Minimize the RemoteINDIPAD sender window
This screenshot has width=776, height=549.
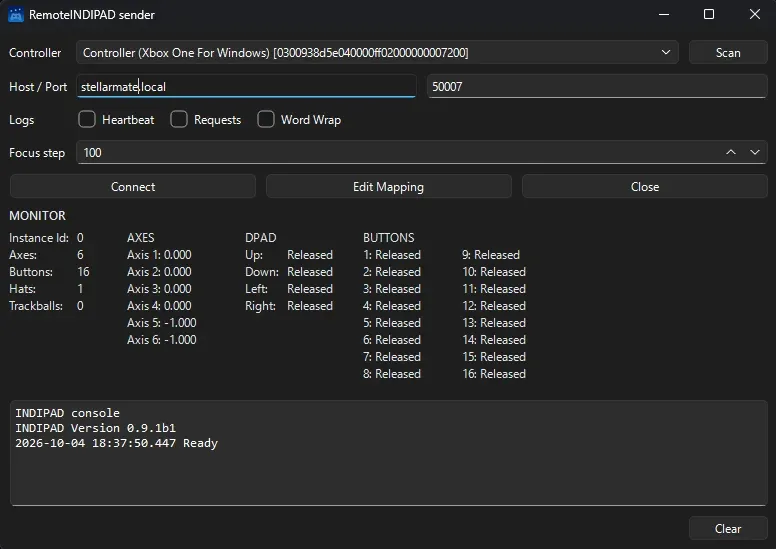click(x=664, y=14)
